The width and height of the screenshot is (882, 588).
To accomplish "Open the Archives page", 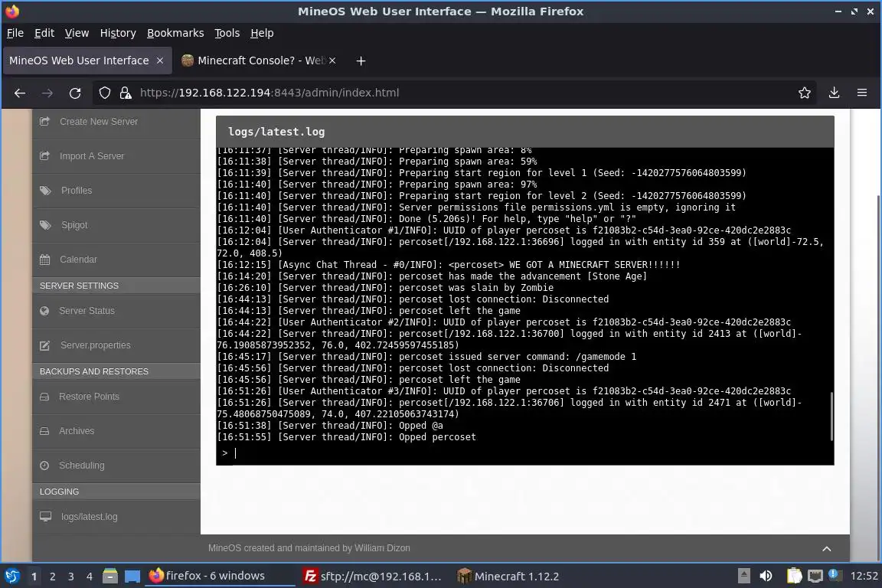I will tap(116, 430).
